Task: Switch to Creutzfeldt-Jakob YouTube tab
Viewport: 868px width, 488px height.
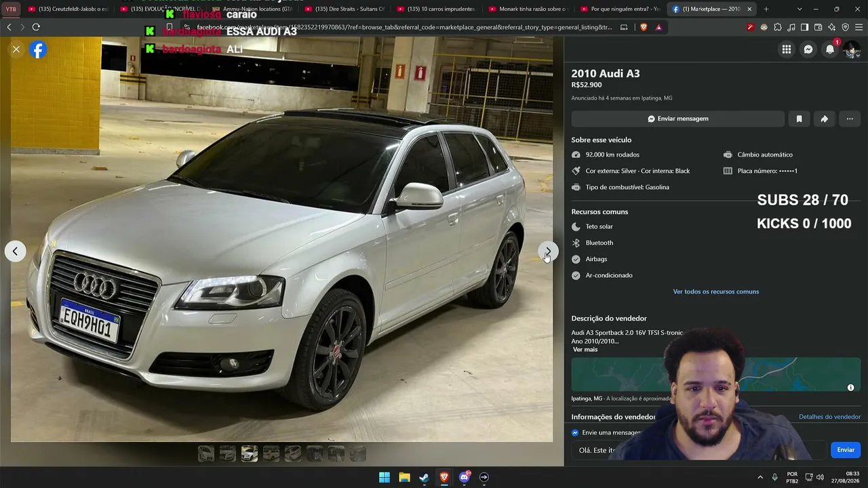Action: 68,9
